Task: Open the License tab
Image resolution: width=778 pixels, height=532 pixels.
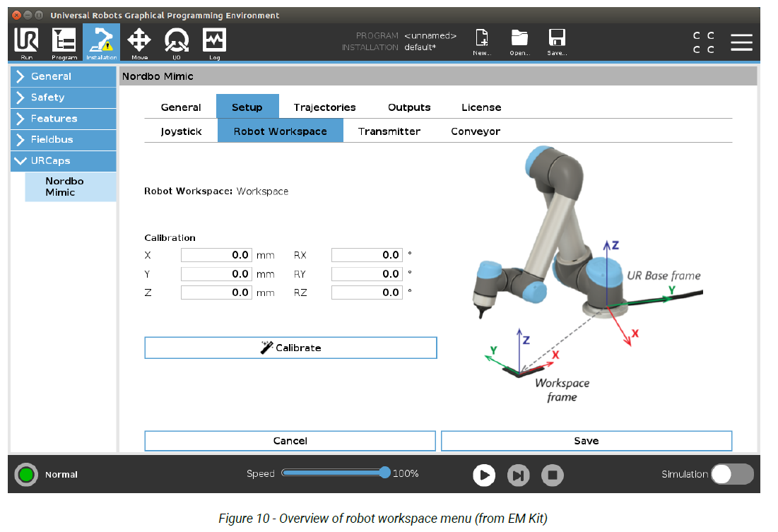Action: [x=481, y=107]
